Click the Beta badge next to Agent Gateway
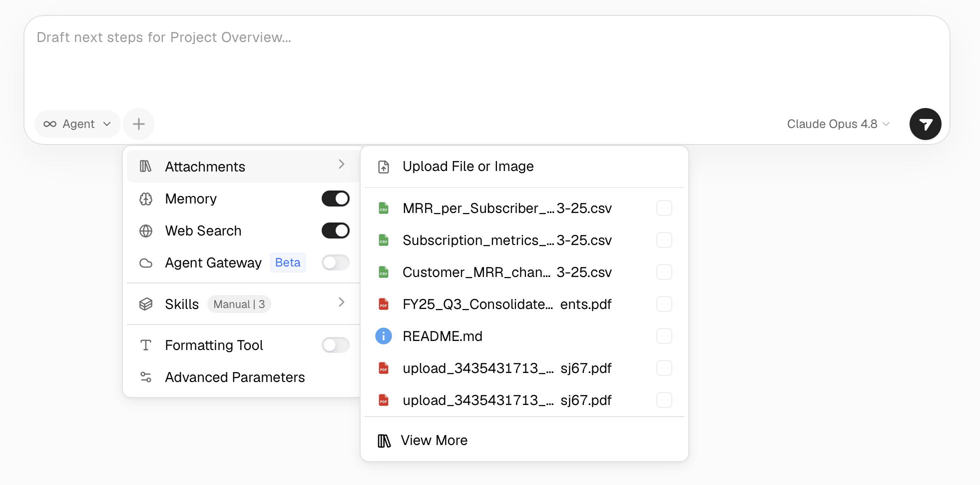Viewport: 980px width, 485px height. (x=288, y=262)
